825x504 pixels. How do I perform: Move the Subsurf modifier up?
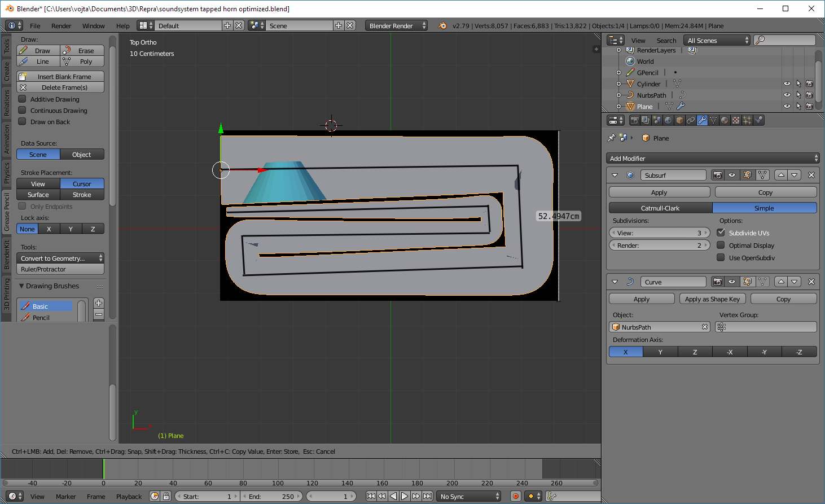click(781, 175)
